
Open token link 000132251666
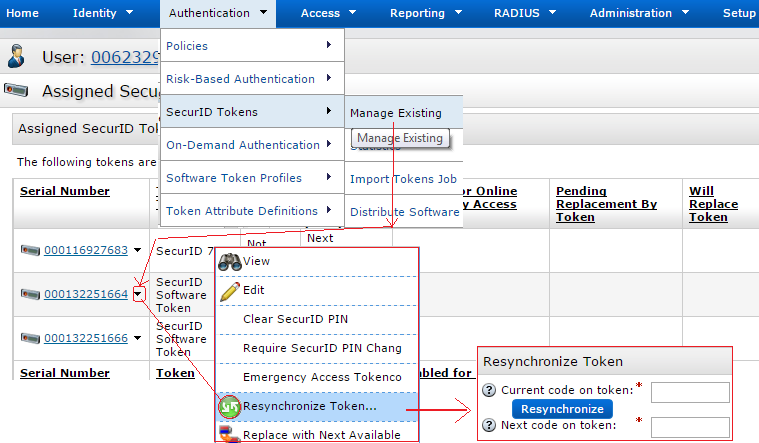coord(86,338)
